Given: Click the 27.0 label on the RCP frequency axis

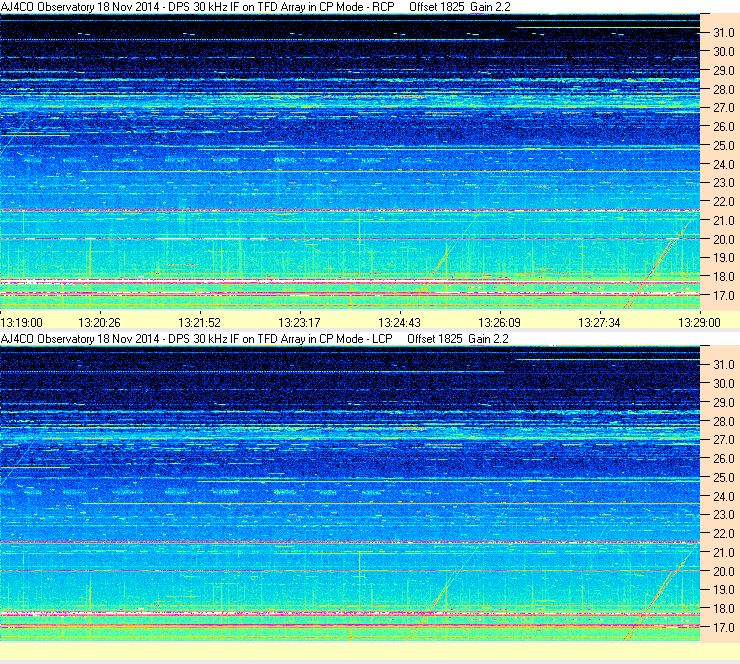Looking at the screenshot, I should coord(723,108).
